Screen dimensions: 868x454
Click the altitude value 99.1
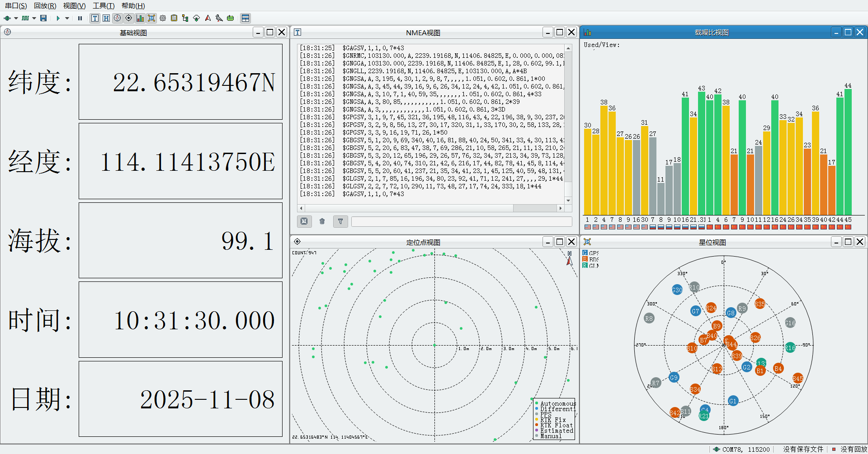(x=248, y=241)
